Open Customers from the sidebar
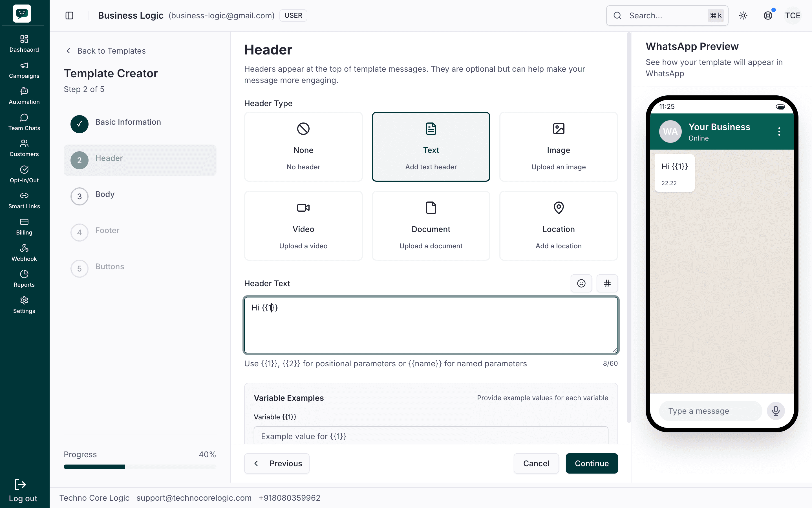The image size is (812, 508). point(24,148)
